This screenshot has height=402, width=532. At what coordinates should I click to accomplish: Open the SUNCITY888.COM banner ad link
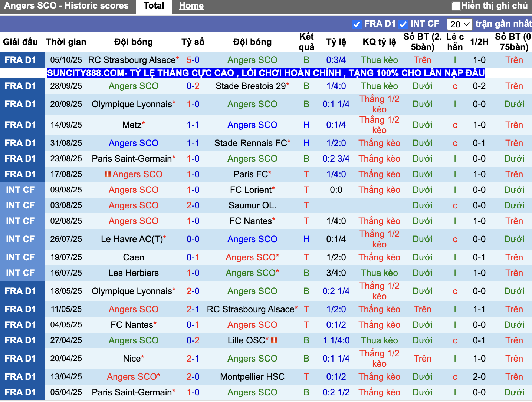266,73
